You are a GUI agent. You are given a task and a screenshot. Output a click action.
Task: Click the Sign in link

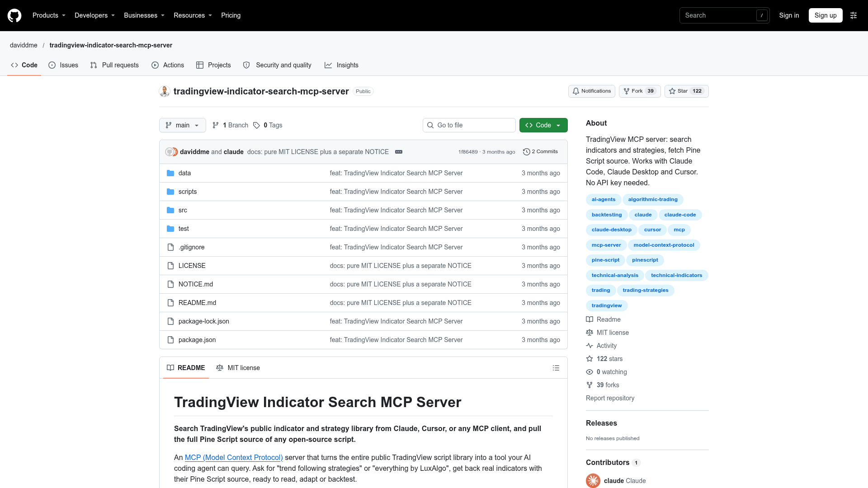click(789, 15)
